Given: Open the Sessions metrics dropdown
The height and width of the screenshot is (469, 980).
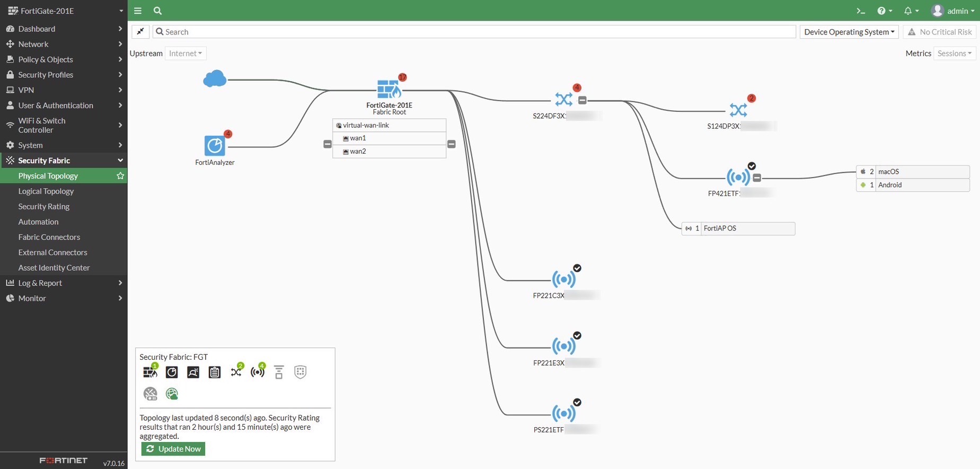Looking at the screenshot, I should coord(955,54).
